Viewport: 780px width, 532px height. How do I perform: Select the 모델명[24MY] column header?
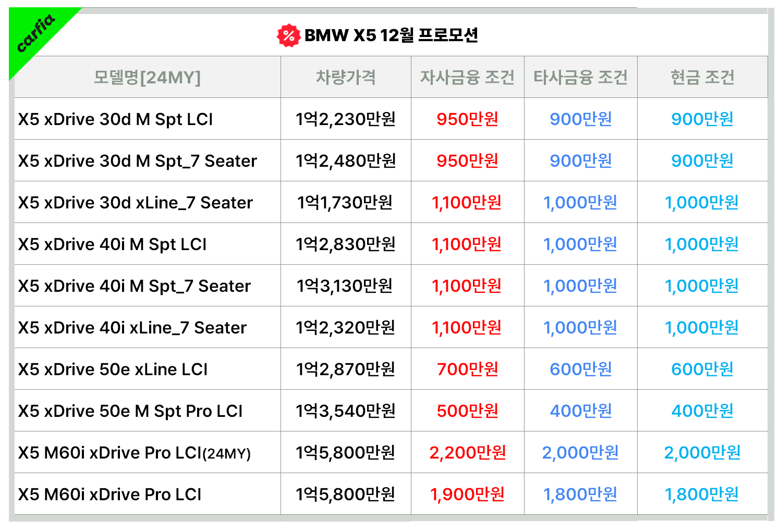(147, 77)
